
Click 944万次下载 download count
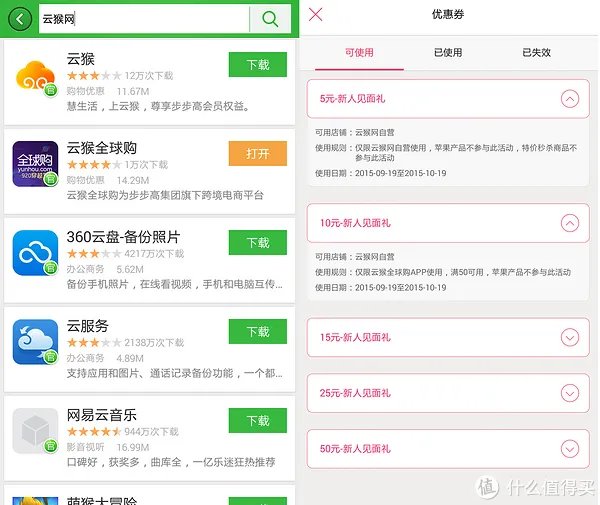[x=152, y=432]
